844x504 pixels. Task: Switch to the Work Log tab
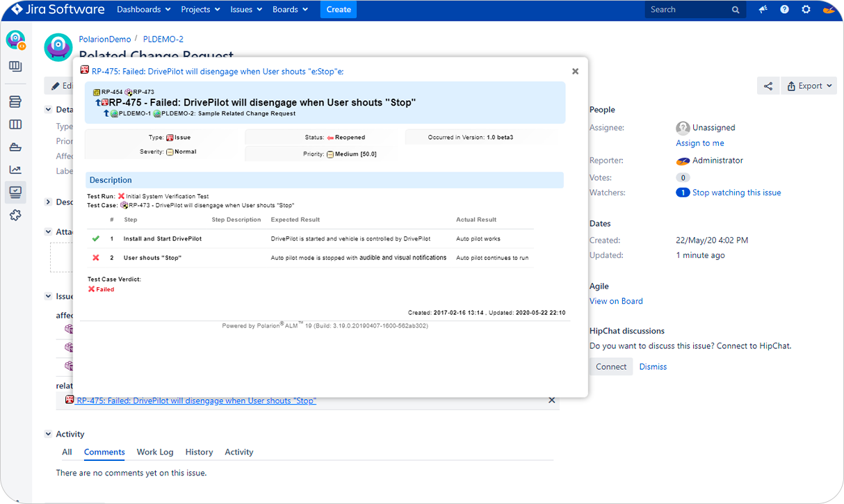click(155, 452)
